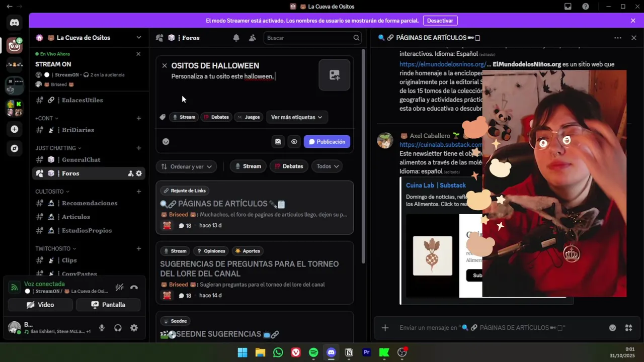Open the GeneralChat channel
The height and width of the screenshot is (362, 644).
(x=89, y=160)
